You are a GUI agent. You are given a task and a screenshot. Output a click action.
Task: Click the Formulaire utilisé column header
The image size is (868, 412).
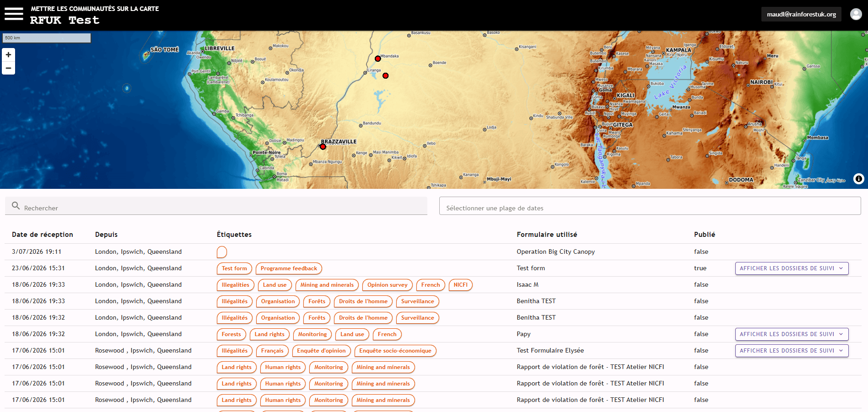click(547, 235)
